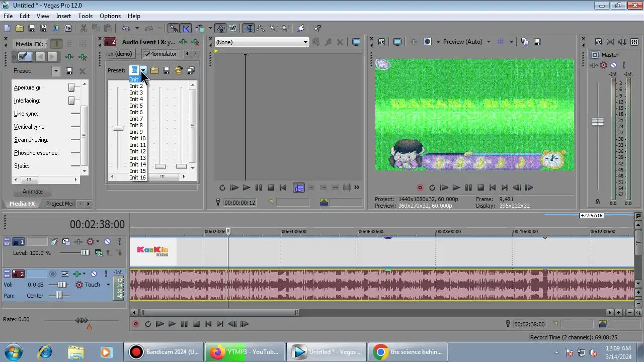Solo audio track 2
This screenshot has height=362, width=644.
pos(106,274)
